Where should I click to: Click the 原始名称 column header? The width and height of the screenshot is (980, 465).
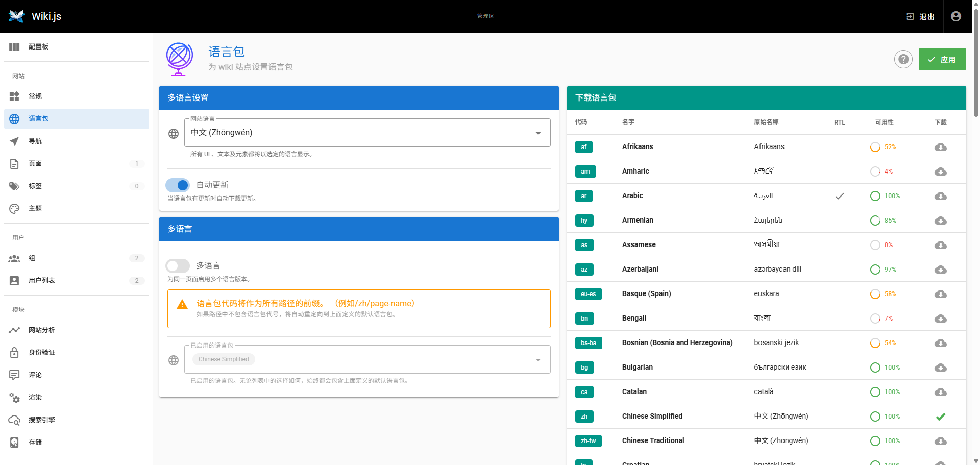[766, 122]
